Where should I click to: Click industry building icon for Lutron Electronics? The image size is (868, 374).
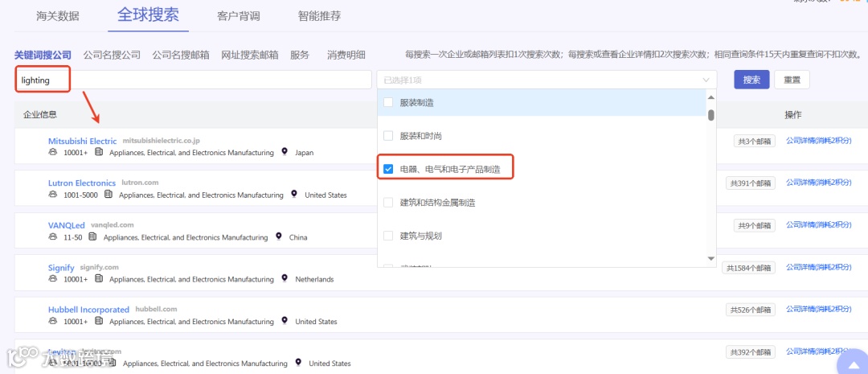pos(108,194)
